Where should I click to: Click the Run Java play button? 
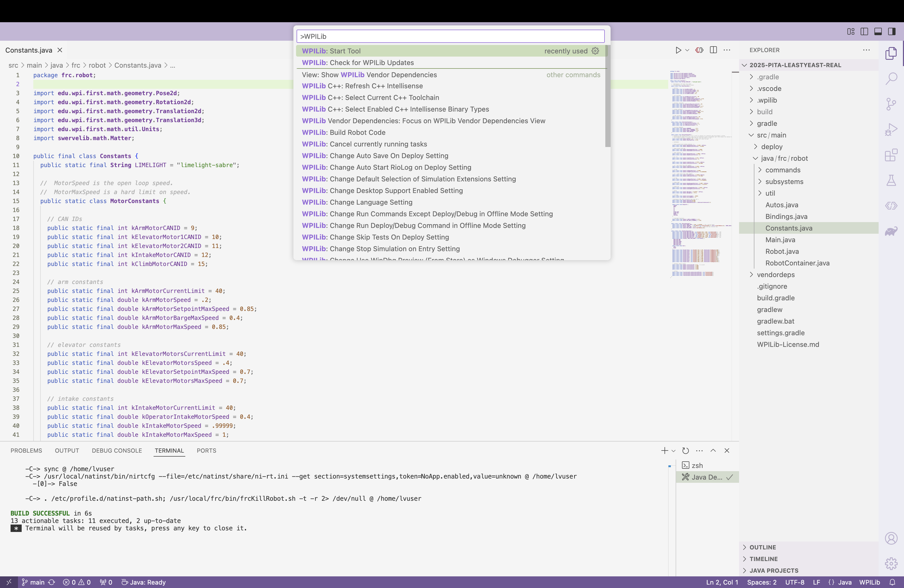678,50
